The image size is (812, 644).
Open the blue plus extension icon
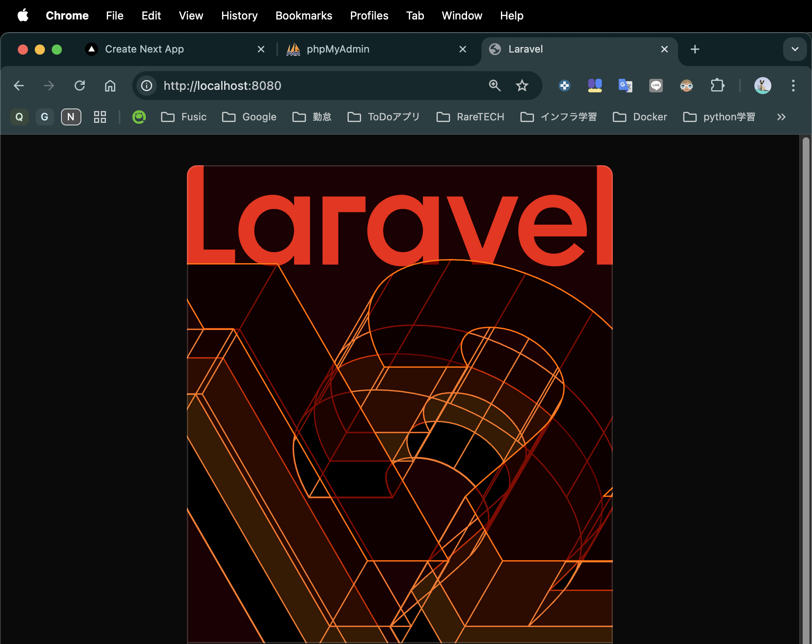tap(565, 86)
